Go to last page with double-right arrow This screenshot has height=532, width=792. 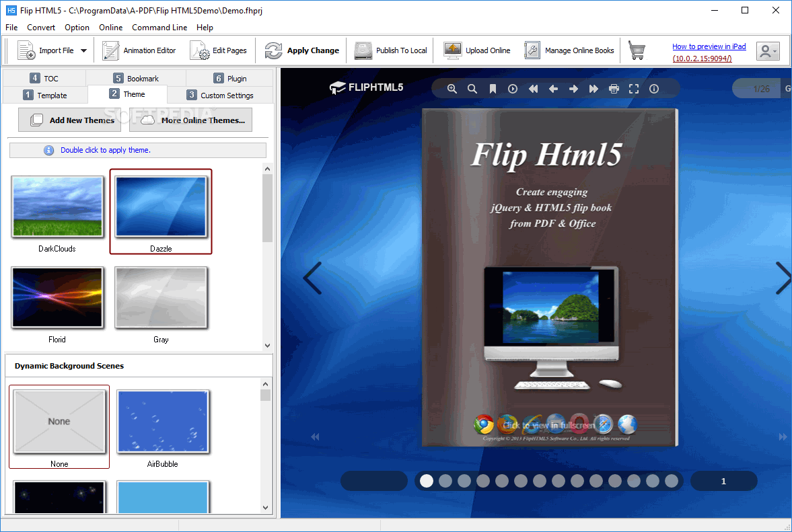(x=593, y=89)
